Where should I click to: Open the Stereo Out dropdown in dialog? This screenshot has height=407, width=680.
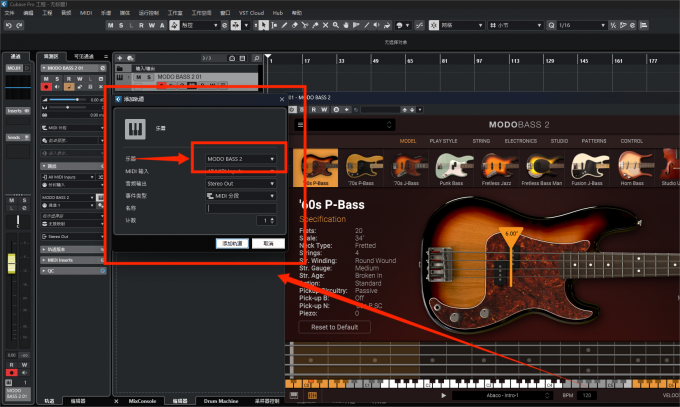(241, 184)
